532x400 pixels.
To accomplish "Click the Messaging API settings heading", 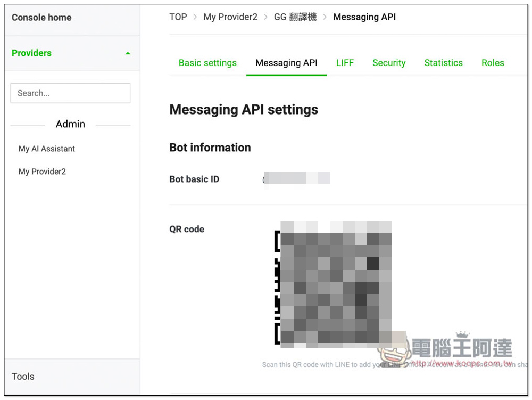I will (244, 110).
